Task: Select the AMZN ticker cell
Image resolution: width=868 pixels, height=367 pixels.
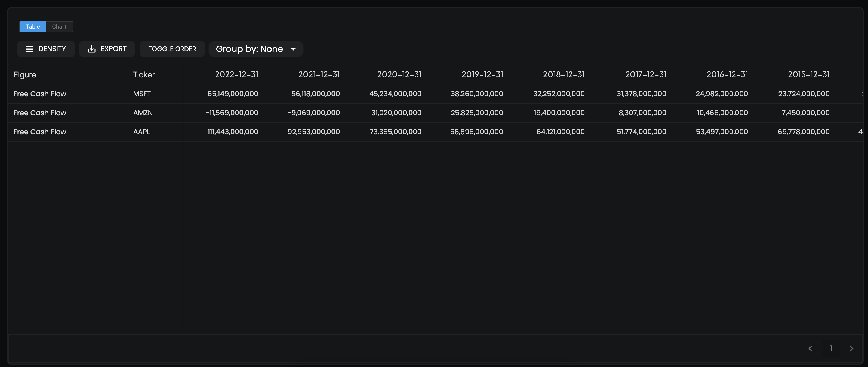Action: (143, 113)
